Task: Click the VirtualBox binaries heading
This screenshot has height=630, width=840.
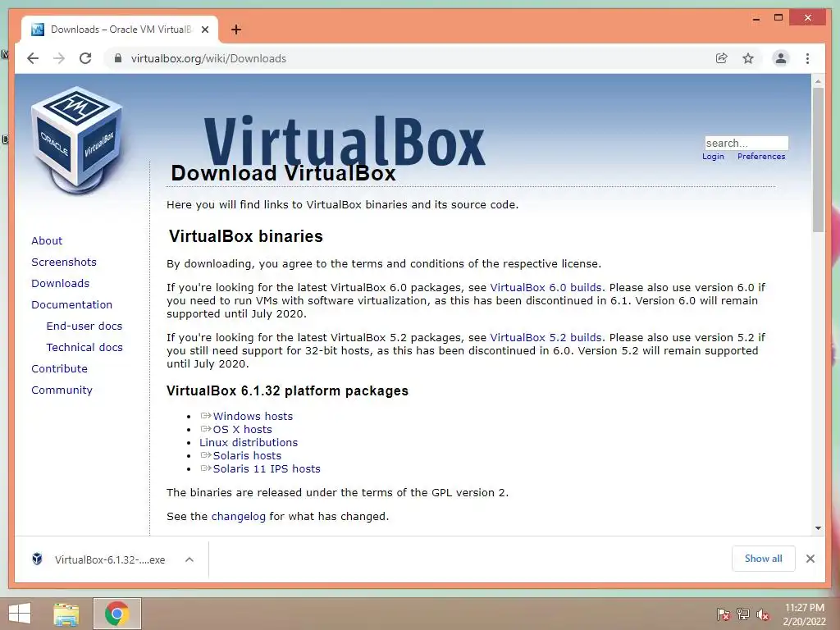Action: pyautogui.click(x=246, y=236)
